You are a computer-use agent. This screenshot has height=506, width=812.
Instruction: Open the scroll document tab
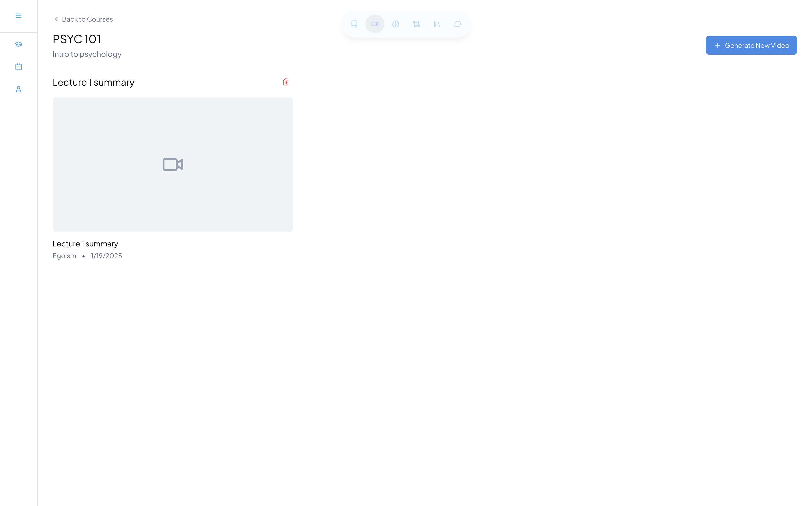[416, 24]
